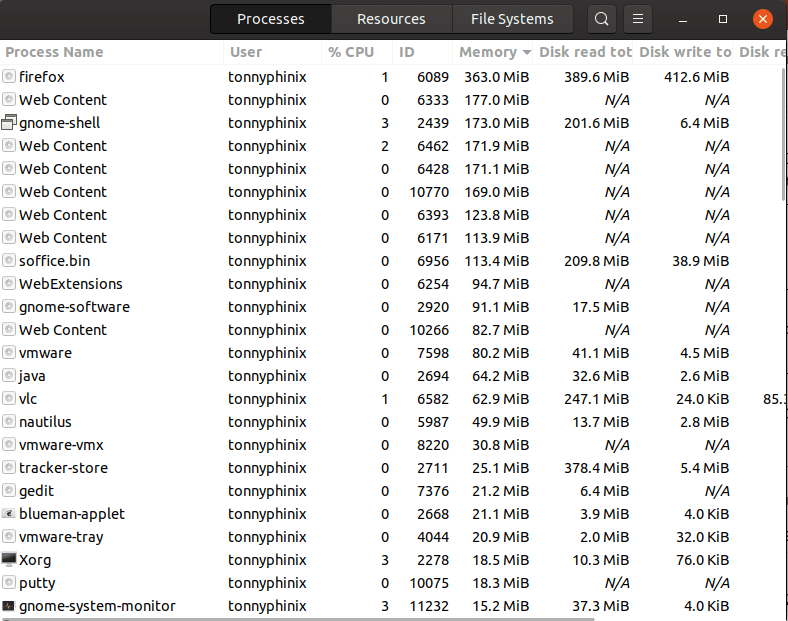The height and width of the screenshot is (621, 788).
Task: Click icon of Web Content row 6333
Action: [9, 99]
